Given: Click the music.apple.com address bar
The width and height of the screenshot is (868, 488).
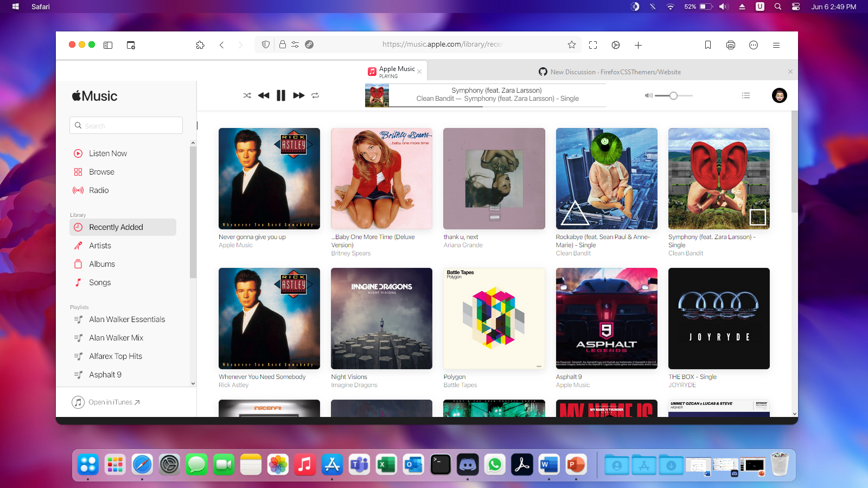Looking at the screenshot, I should (x=442, y=44).
